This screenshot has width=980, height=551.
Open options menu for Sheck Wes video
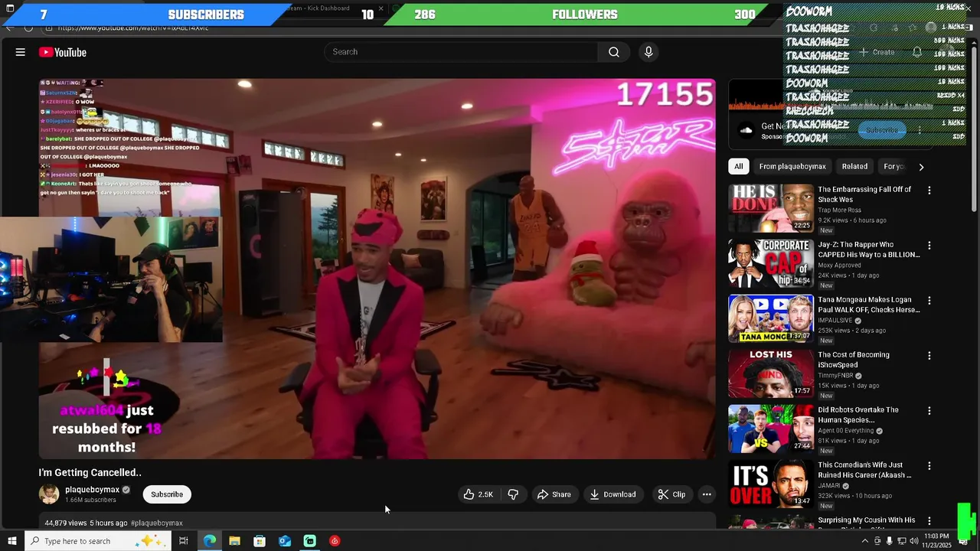929,191
